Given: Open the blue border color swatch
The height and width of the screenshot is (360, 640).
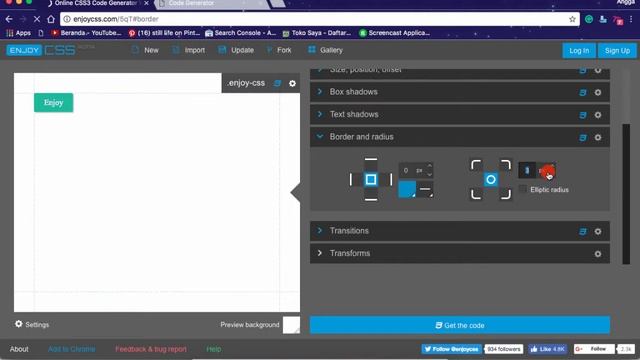Looking at the screenshot, I should [407, 190].
